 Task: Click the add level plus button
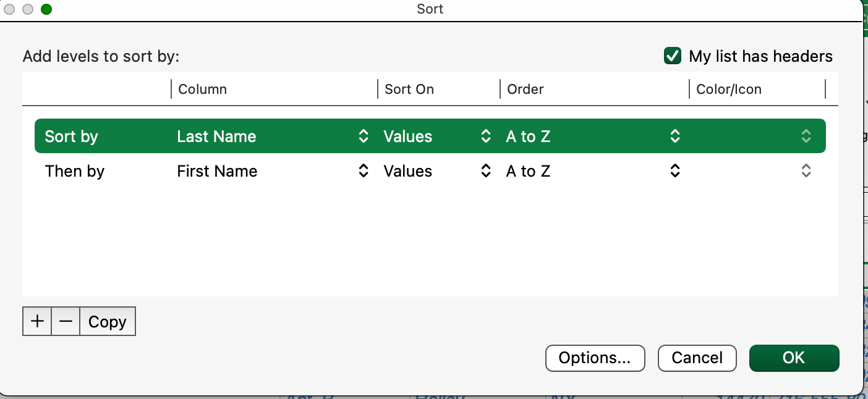[37, 321]
